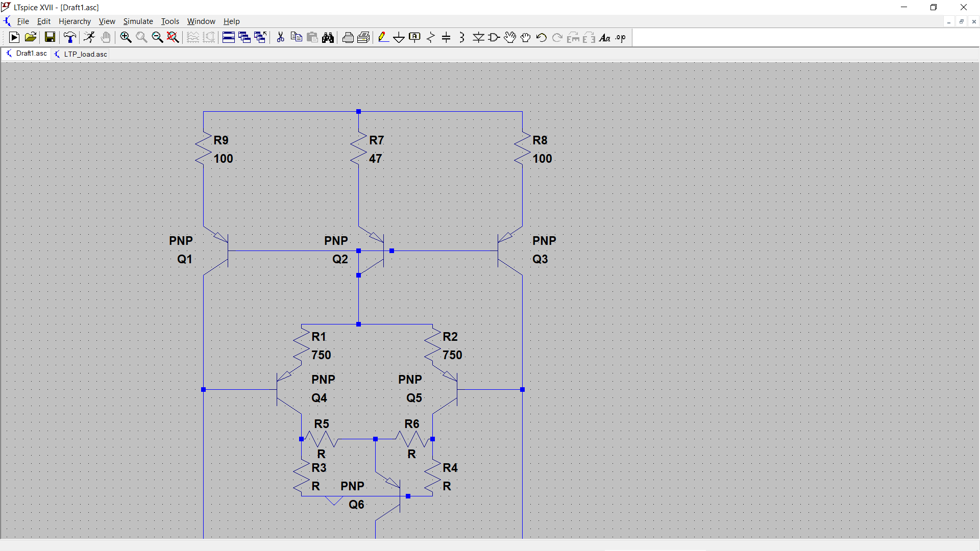Click the Undo arrow icon
The width and height of the screenshot is (980, 551).
[542, 37]
